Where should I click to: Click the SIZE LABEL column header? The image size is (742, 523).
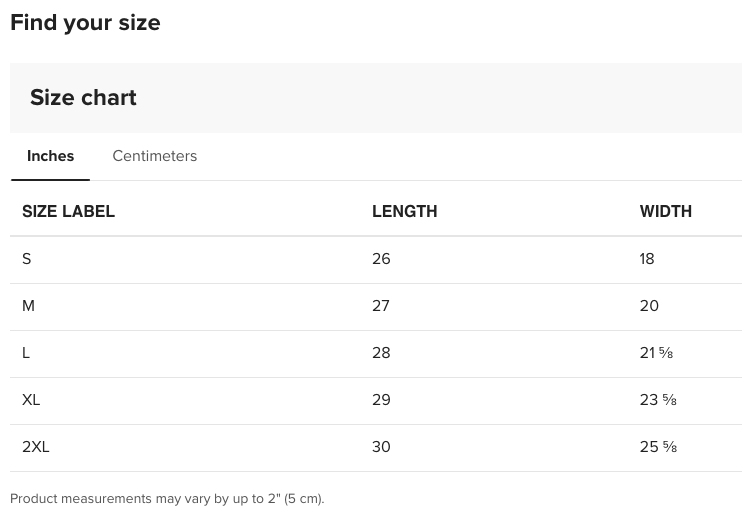pos(69,211)
